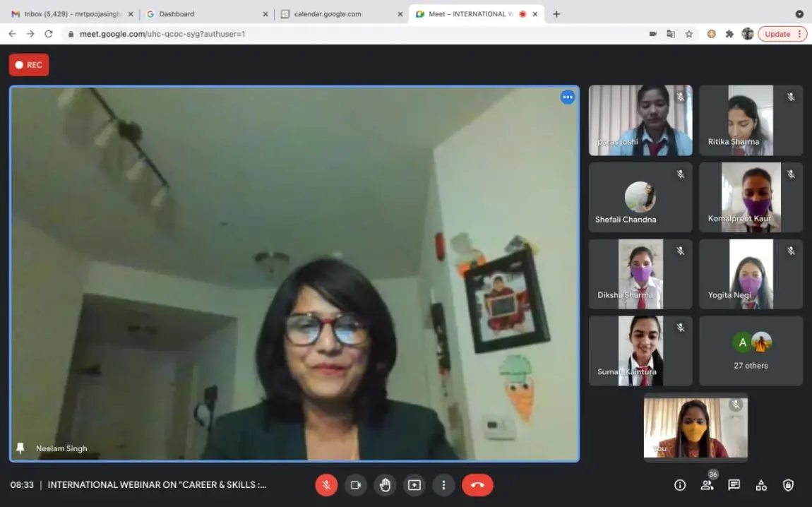
Task: Open meeting details info icon
Action: [680, 485]
